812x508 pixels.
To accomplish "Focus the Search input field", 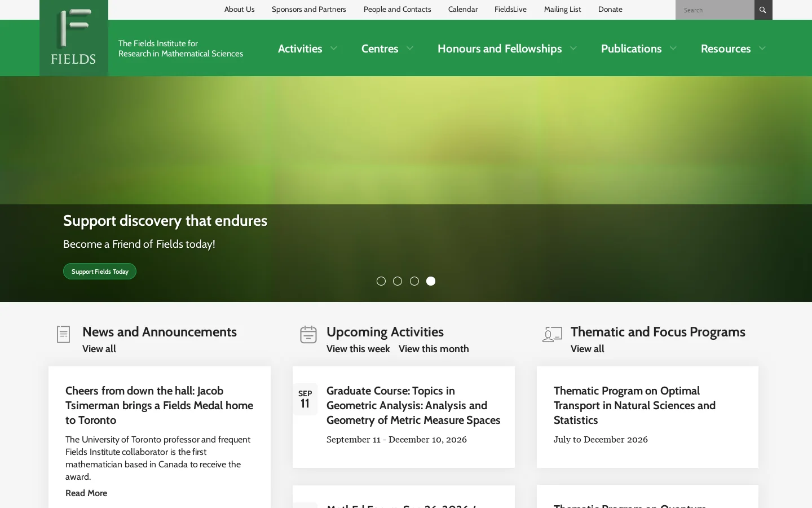I will (715, 10).
